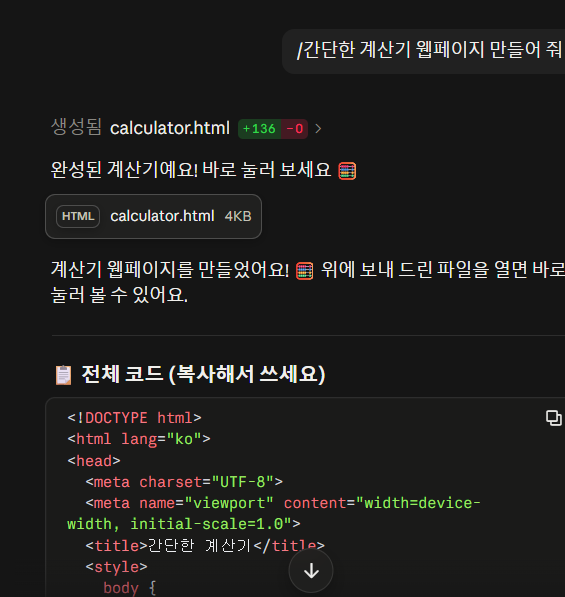Click the 4KB file size label
This screenshot has height=597, width=565.
(238, 216)
